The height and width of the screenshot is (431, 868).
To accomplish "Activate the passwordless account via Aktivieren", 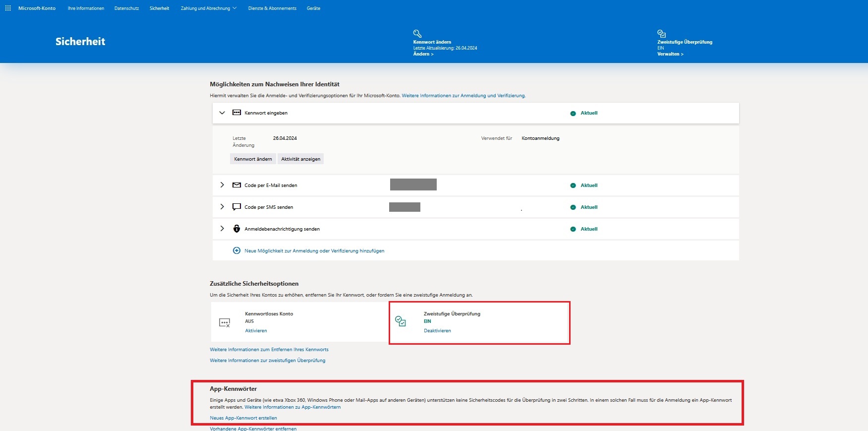I will pyautogui.click(x=256, y=331).
